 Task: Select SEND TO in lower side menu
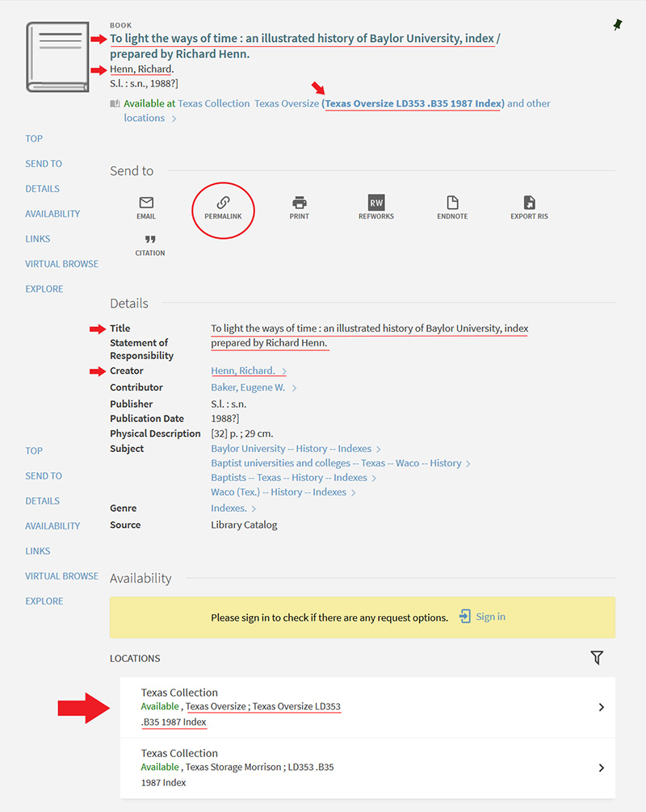pos(44,476)
